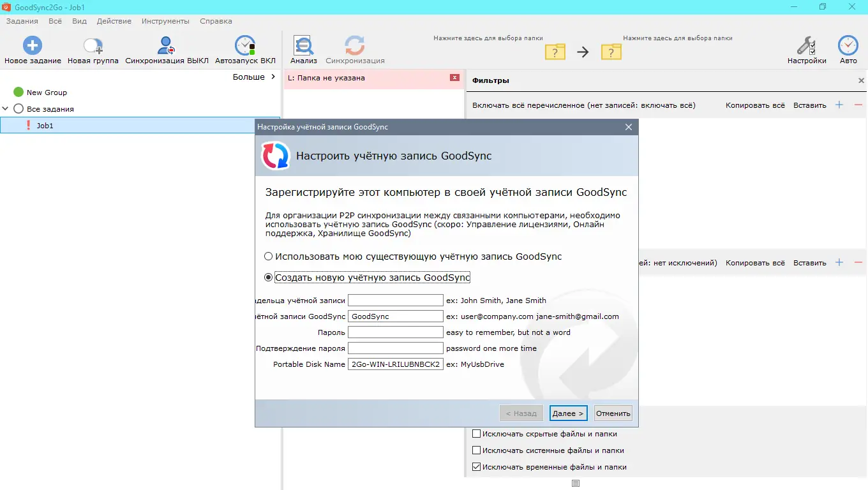Remove an exclude filter with the lower minus icon

[858, 262]
